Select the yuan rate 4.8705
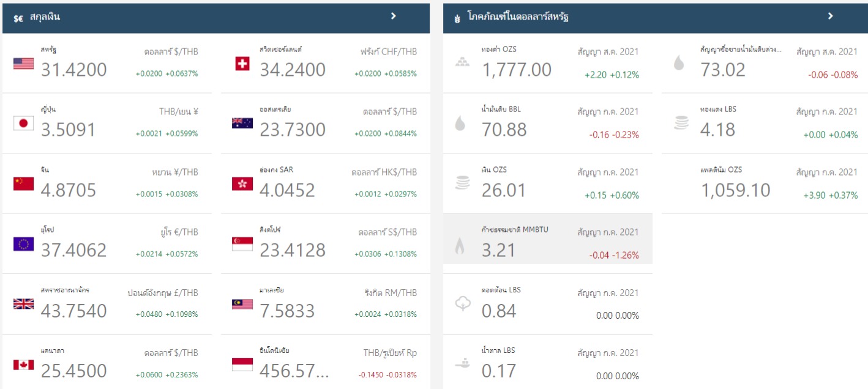This screenshot has height=389, width=868. [69, 190]
